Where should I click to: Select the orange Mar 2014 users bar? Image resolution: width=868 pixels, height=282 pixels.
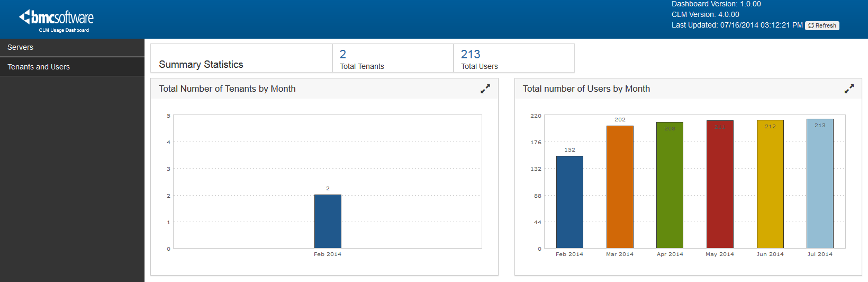[620, 187]
